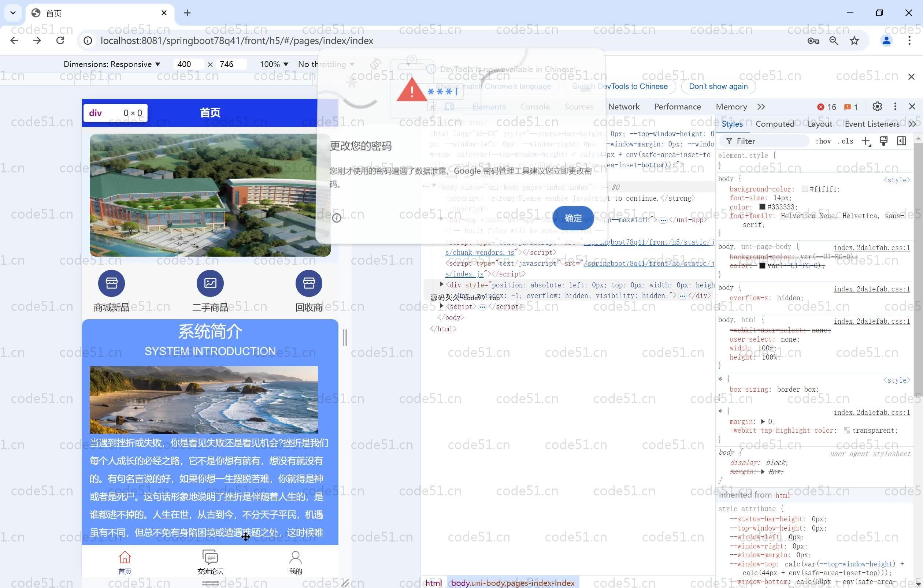Click Don't show again button
This screenshot has width=923, height=588.
[x=718, y=86]
